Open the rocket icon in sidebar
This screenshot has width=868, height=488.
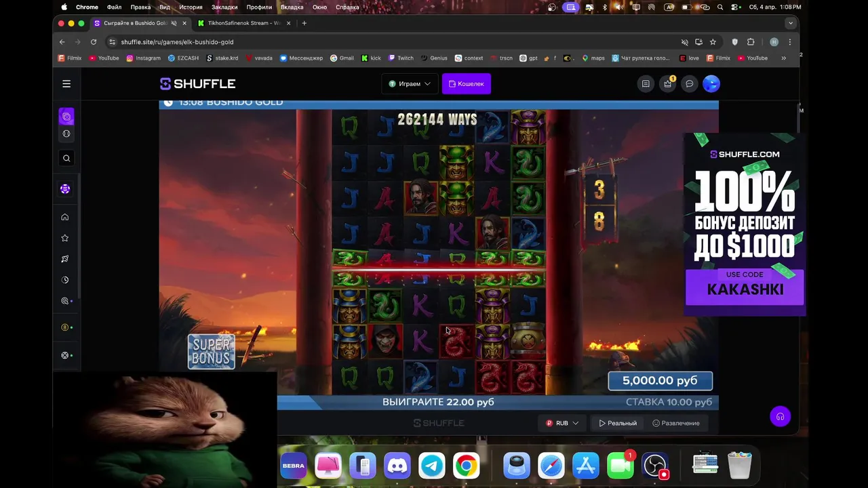pos(65,259)
